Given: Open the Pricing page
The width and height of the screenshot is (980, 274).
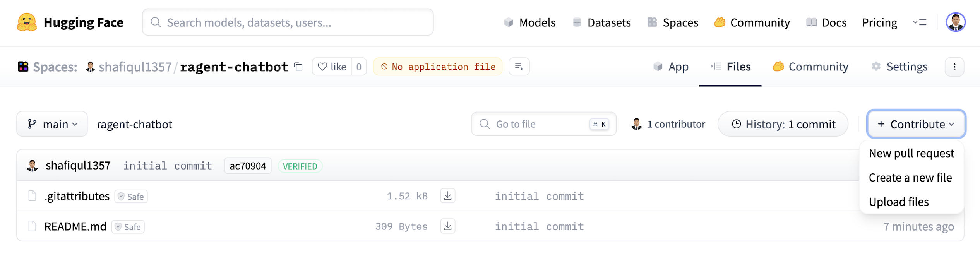Looking at the screenshot, I should (x=879, y=22).
